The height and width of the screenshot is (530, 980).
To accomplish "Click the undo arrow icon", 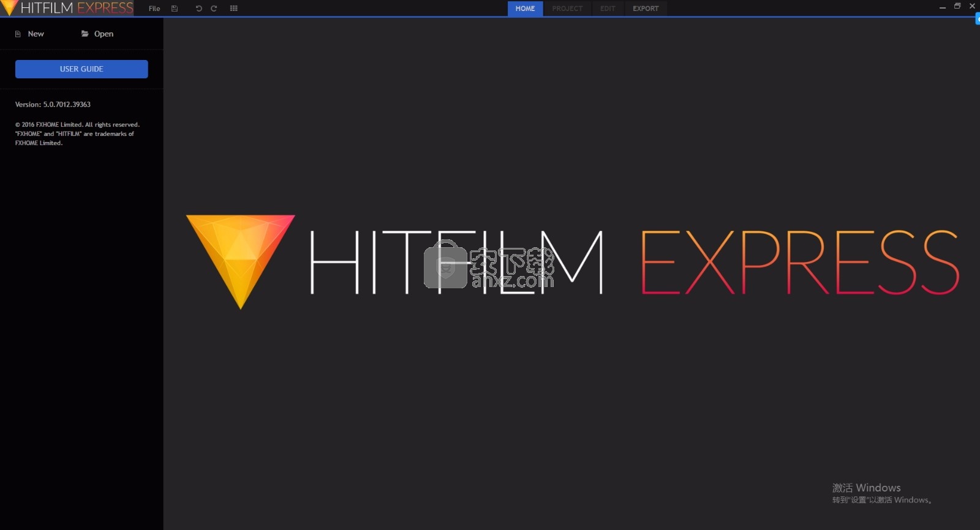I will coord(198,9).
